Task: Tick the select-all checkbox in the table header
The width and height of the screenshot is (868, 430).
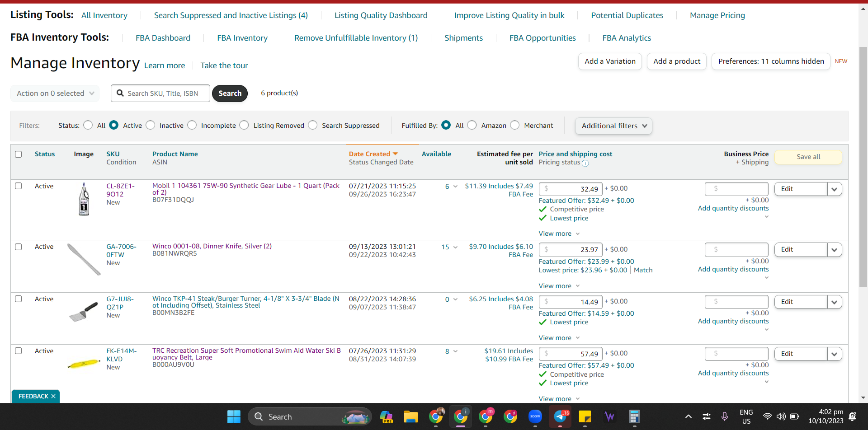Action: click(x=19, y=154)
